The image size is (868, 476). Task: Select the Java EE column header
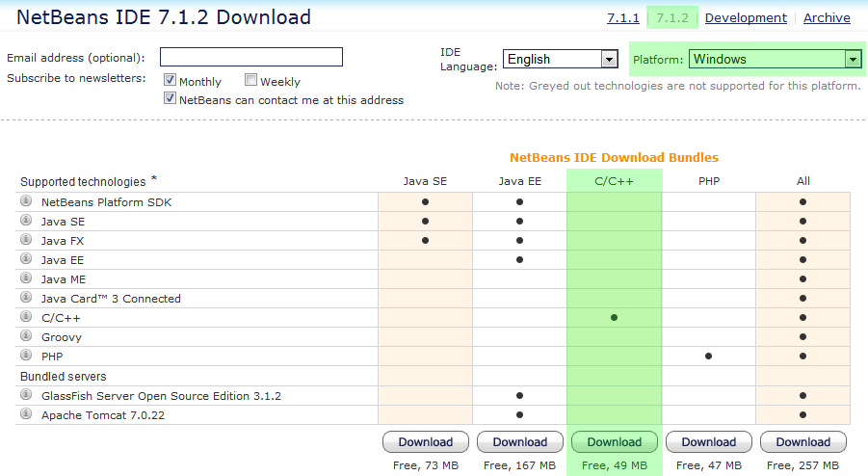520,181
